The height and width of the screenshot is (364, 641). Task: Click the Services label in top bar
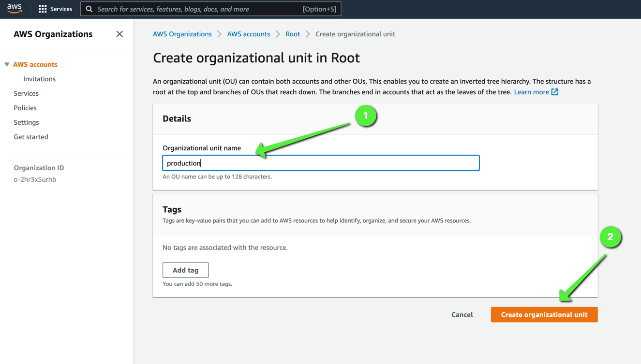click(x=61, y=9)
